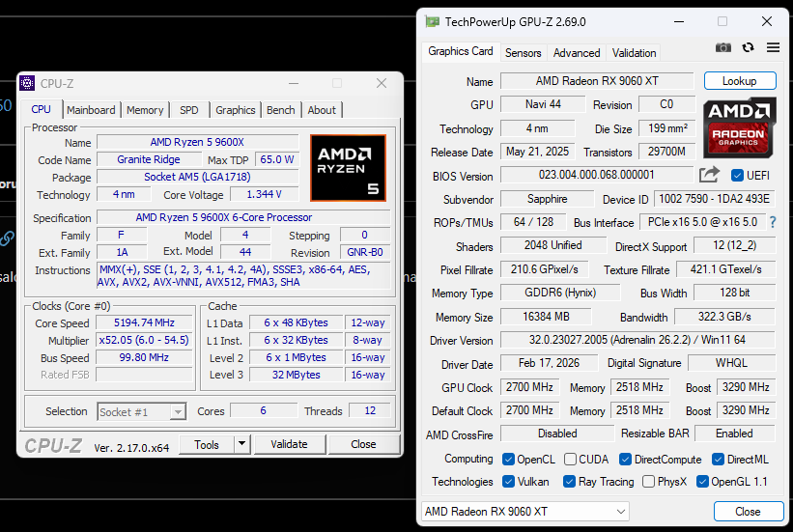Toggle the PhysX checkbox
This screenshot has height=532, width=793.
tap(648, 482)
